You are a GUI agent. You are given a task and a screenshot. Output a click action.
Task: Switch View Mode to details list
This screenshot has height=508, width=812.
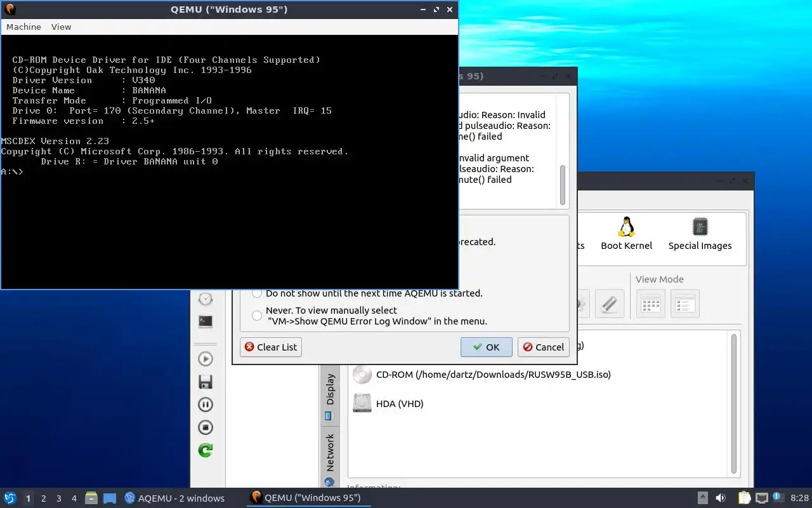point(685,304)
